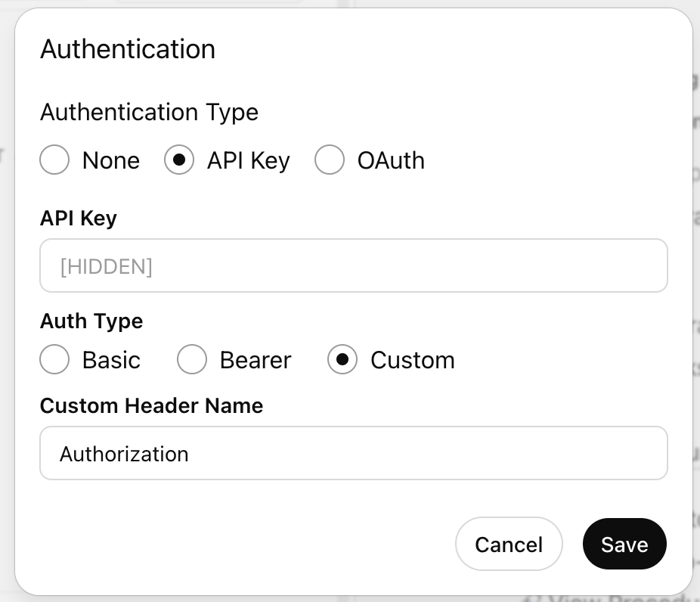Screen dimensions: 700x602
Task: Select the Basic auth type radio
Action: tap(54, 359)
